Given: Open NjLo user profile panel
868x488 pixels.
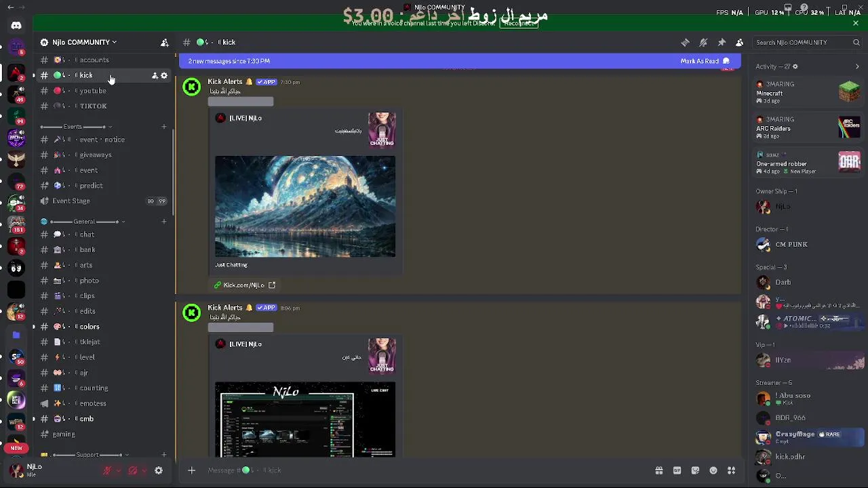Looking at the screenshot, I should (53, 470).
